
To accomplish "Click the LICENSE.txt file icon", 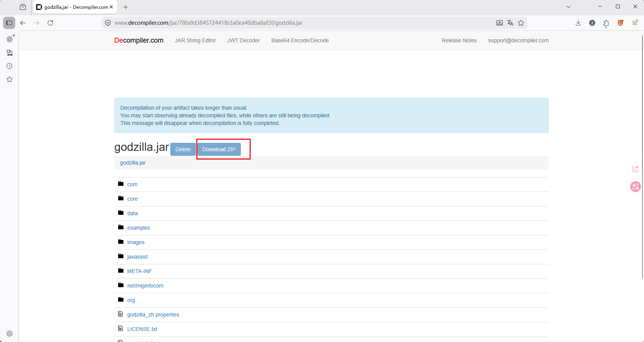I will (x=120, y=329).
